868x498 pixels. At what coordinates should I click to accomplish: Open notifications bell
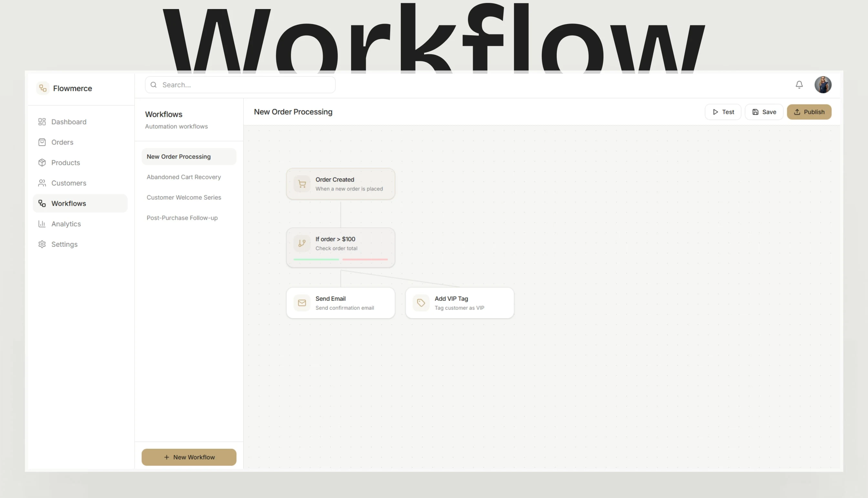tap(799, 85)
